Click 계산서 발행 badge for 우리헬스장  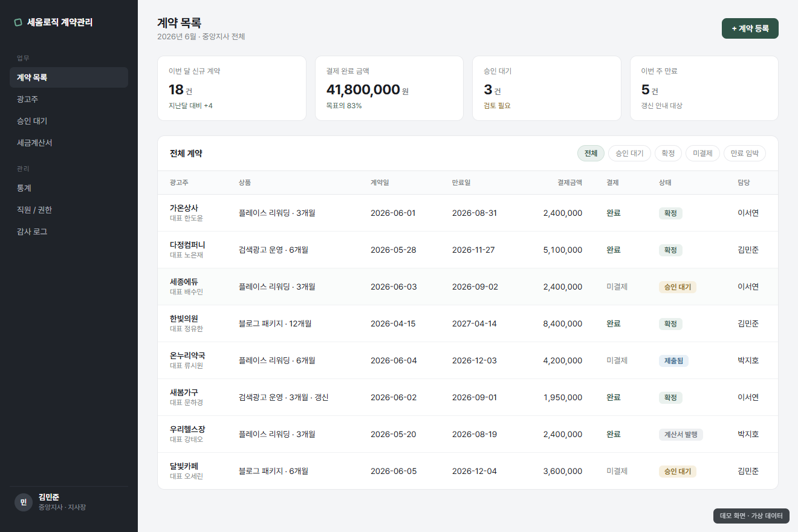pos(681,435)
